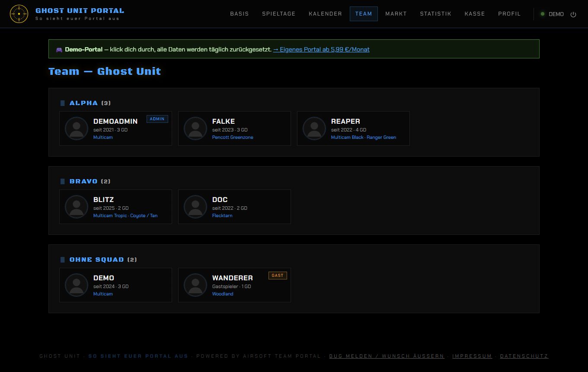Viewport: 588px width, 372px height.
Task: Go to SPIELTAGE in navigation
Action: tap(279, 14)
